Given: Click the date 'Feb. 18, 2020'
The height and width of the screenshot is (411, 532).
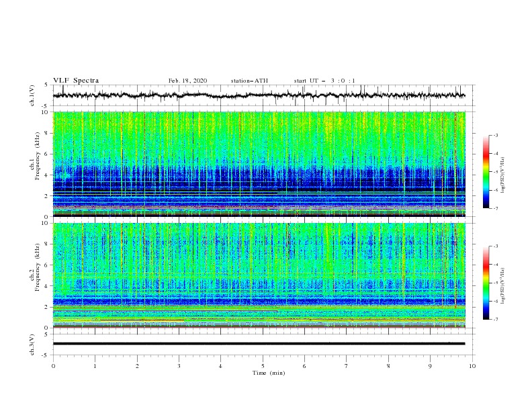Looking at the screenshot, I should click(x=187, y=81).
